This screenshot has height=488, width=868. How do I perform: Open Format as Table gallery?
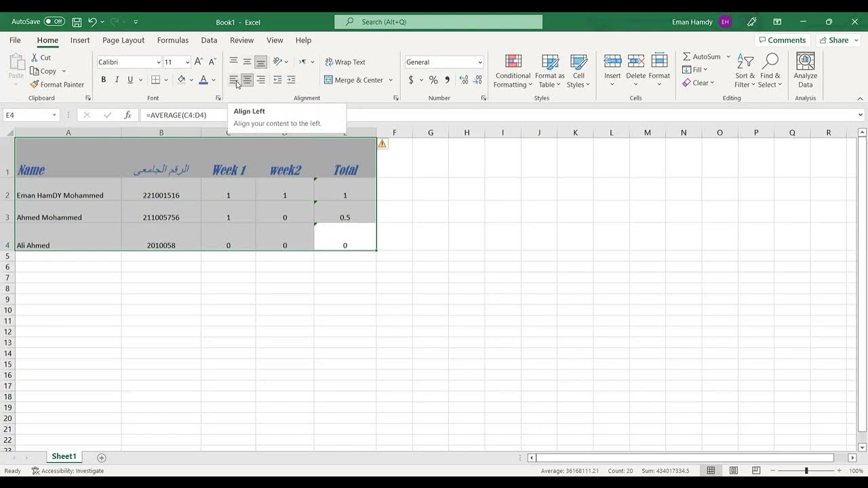[x=550, y=71]
